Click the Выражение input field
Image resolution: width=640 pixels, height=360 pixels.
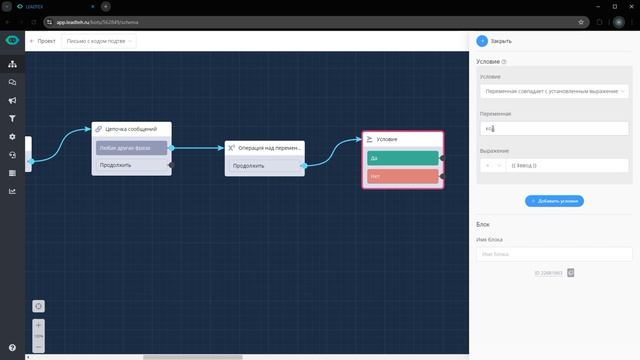(567, 166)
